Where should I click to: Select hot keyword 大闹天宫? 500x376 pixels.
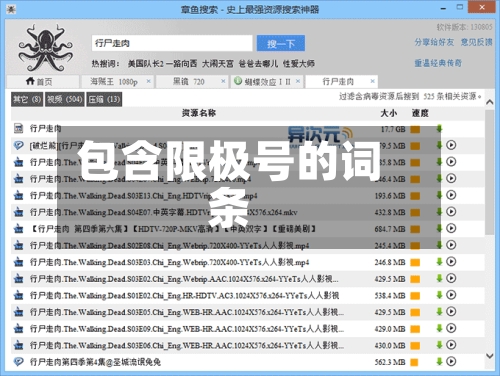coord(218,64)
